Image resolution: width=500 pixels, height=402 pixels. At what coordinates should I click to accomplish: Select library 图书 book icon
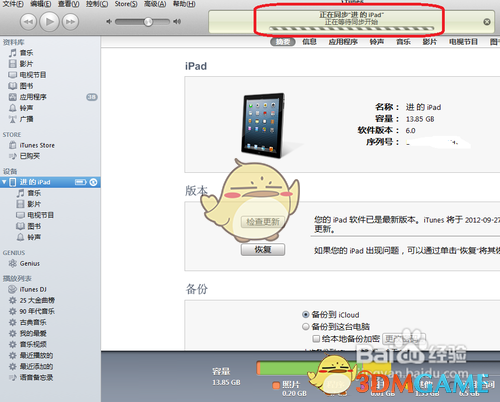point(13,86)
